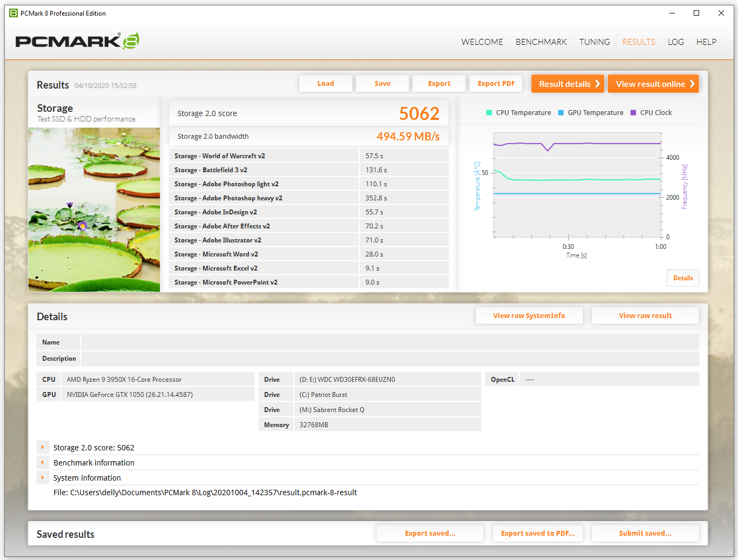Open chart Details button
This screenshot has height=560, width=738.
[x=683, y=278]
